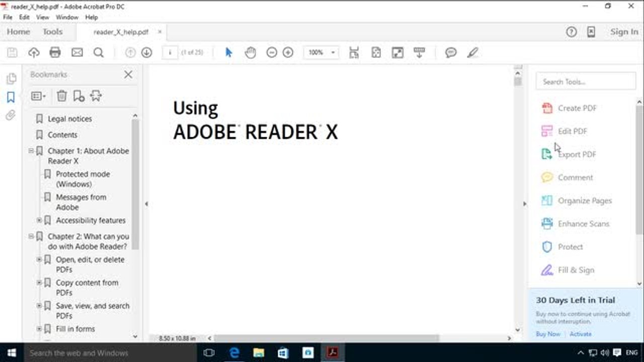The image size is (644, 362).
Task: Expand the Copy content from PDFs bookmark
Action: click(39, 283)
